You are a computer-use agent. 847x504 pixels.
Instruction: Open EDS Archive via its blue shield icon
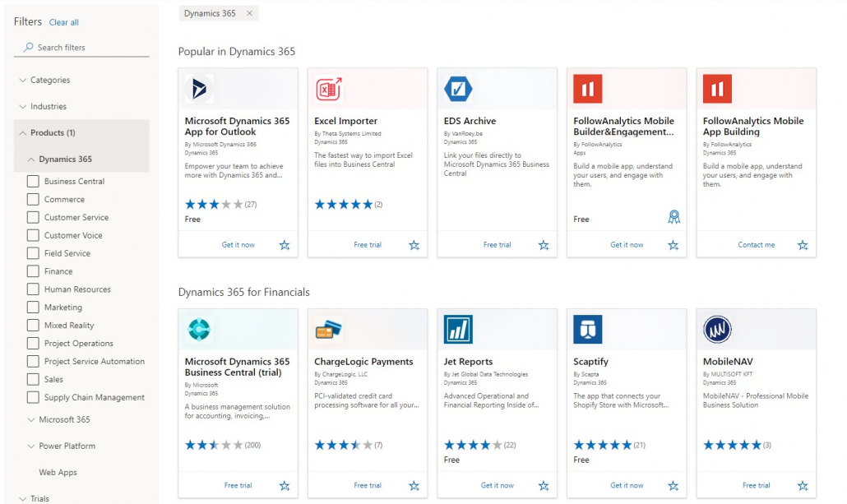(x=457, y=89)
